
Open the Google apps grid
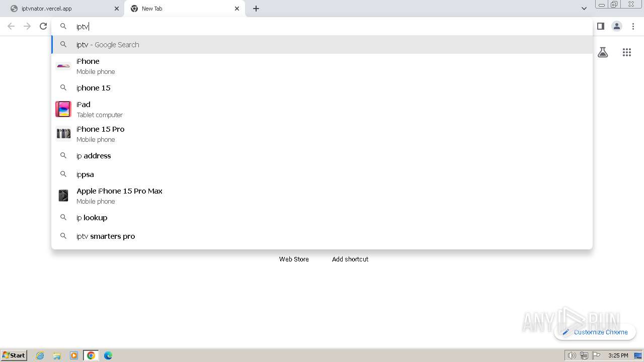click(627, 52)
